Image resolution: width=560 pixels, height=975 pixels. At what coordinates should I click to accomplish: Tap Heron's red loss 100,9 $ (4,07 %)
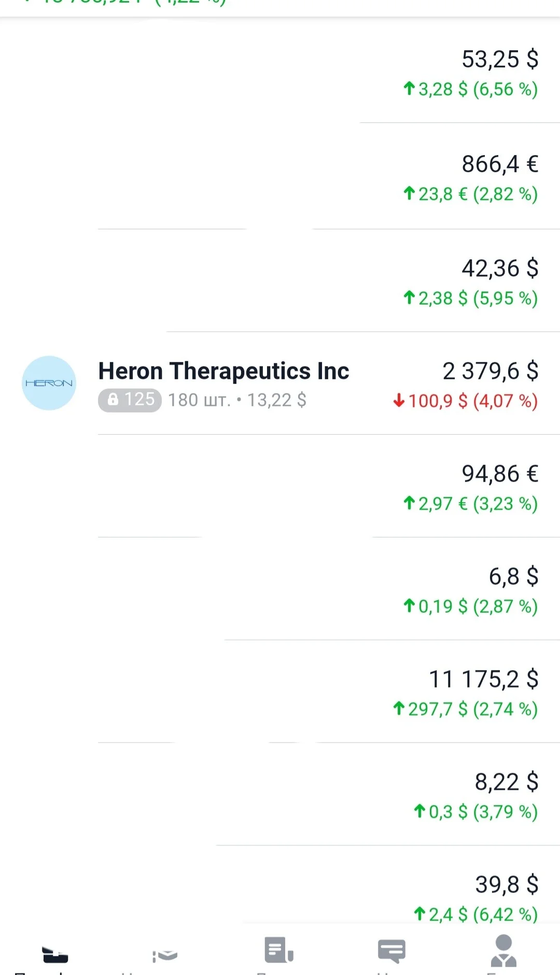pos(465,401)
